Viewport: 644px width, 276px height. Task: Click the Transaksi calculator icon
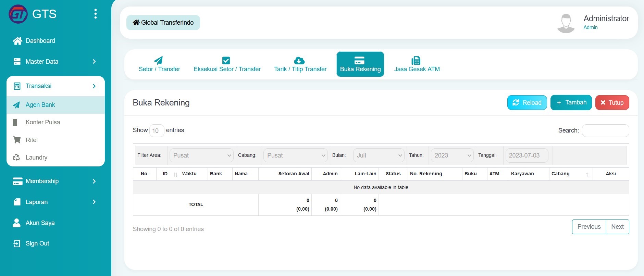point(17,86)
